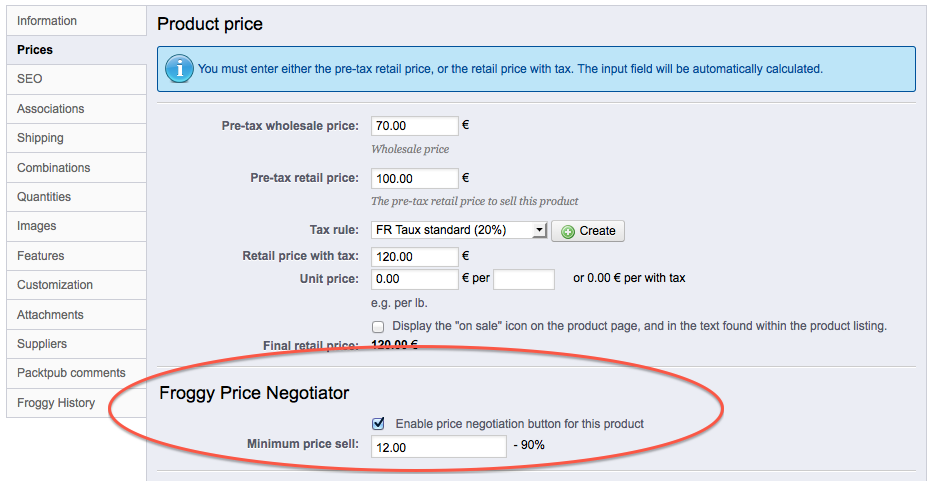
Task: Go to the Shipping tab
Action: [x=76, y=138]
